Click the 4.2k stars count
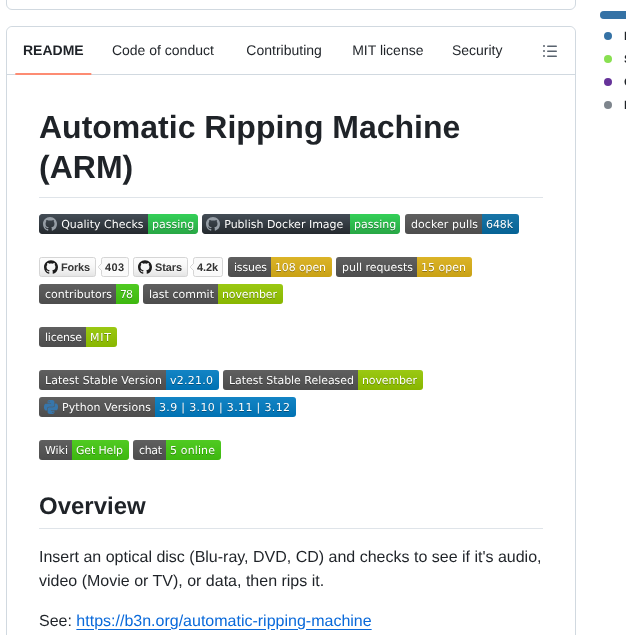Image resolution: width=626 pixels, height=635 pixels. click(207, 267)
